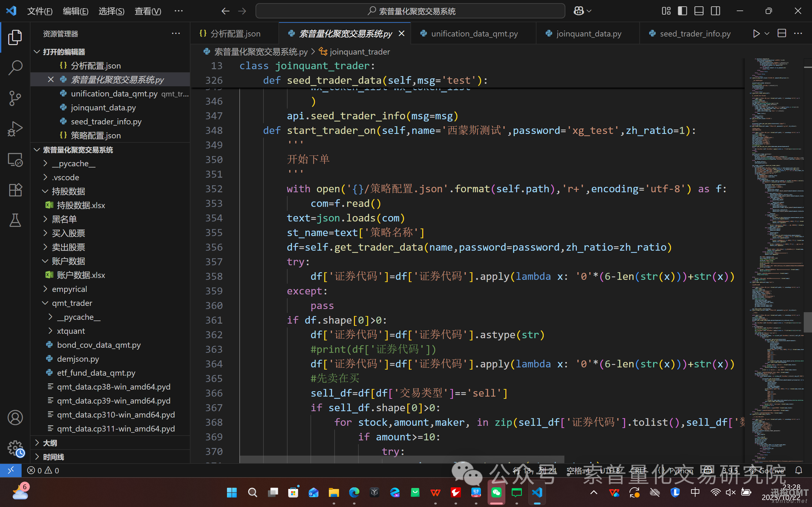The height and width of the screenshot is (507, 812).
Task: Click the command center search box
Action: point(410,11)
